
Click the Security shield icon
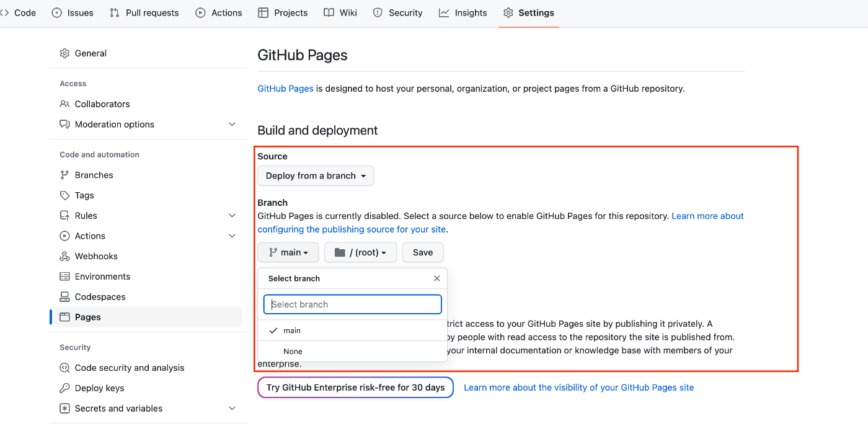pos(378,12)
